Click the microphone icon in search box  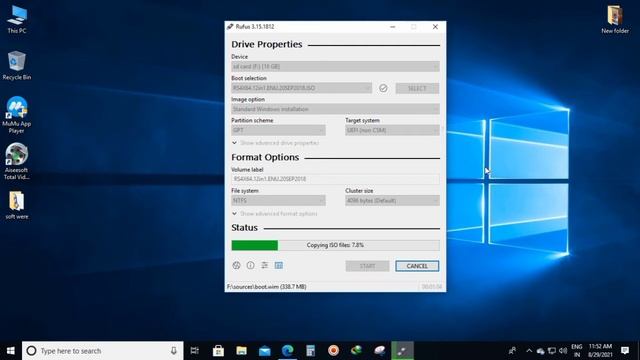click(173, 351)
